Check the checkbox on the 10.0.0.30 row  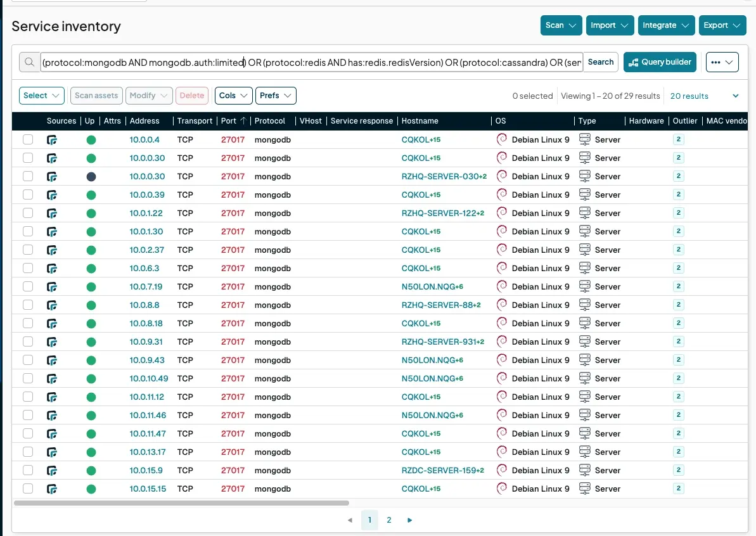coord(27,158)
